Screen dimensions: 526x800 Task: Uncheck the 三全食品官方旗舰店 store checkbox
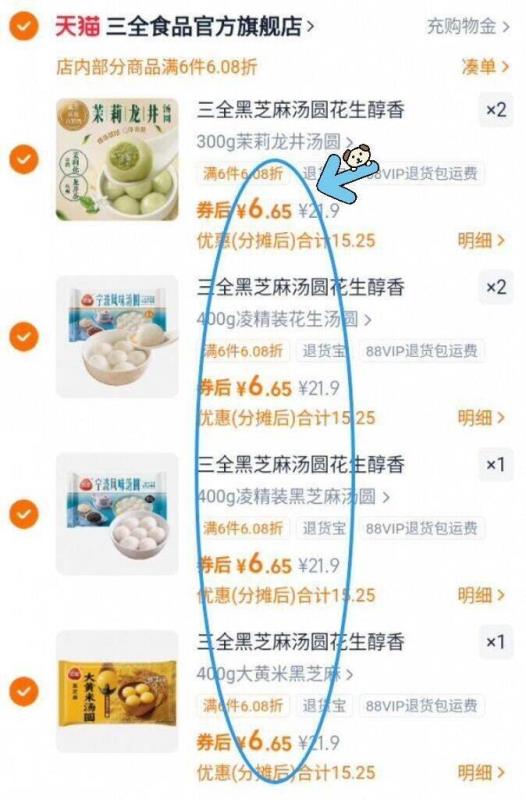coord(24,26)
